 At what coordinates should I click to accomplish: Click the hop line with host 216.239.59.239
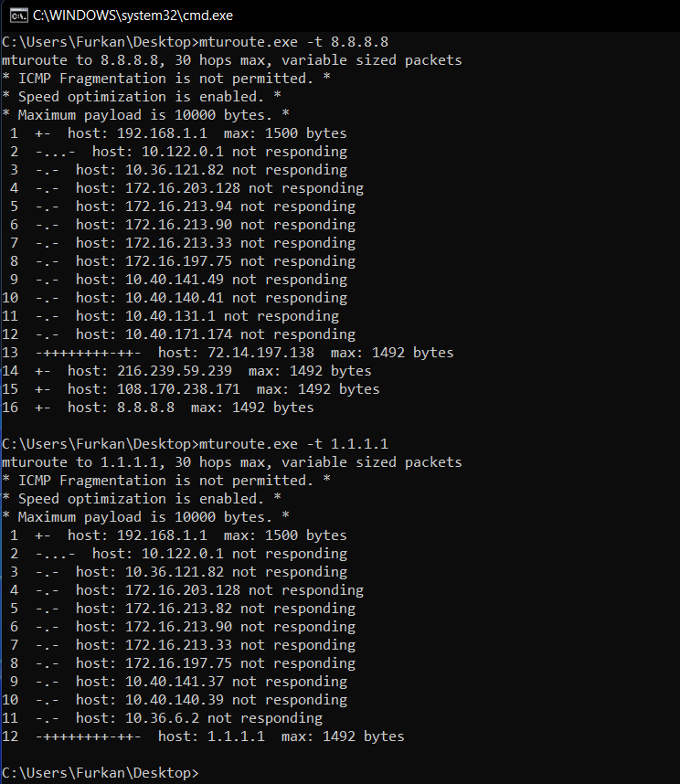[x=186, y=371]
